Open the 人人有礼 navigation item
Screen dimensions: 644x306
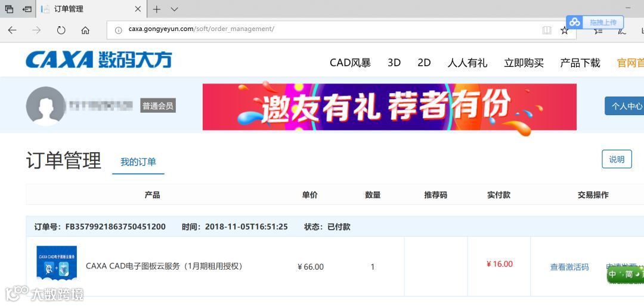[x=467, y=63]
